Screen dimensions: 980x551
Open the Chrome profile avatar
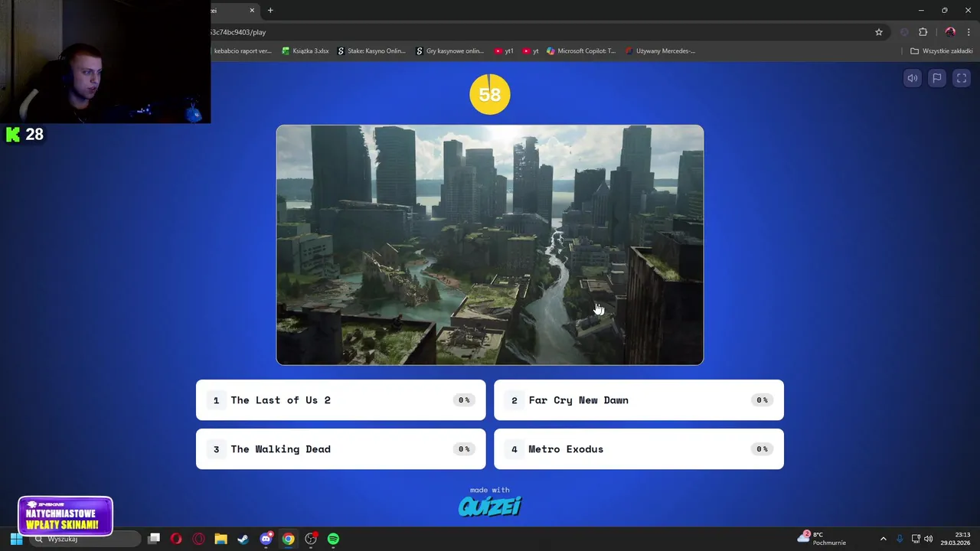coord(950,32)
